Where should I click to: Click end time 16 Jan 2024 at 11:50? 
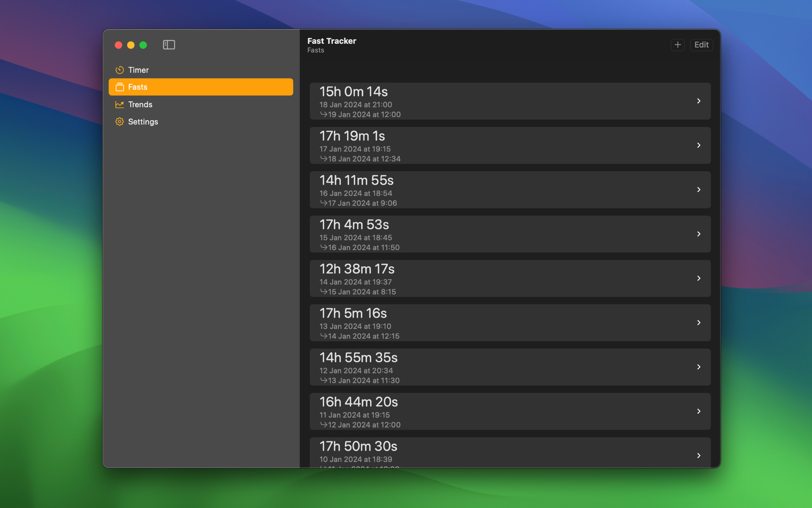[364, 248]
